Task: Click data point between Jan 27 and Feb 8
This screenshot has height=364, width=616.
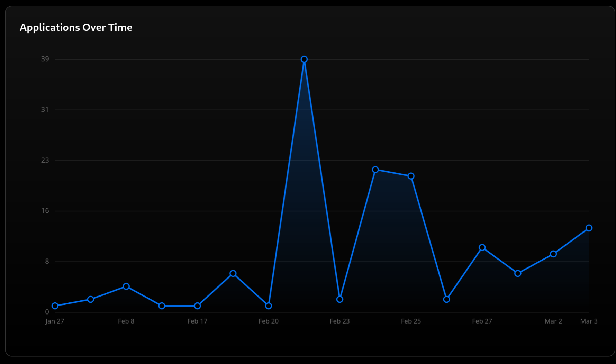Action: 91,299
